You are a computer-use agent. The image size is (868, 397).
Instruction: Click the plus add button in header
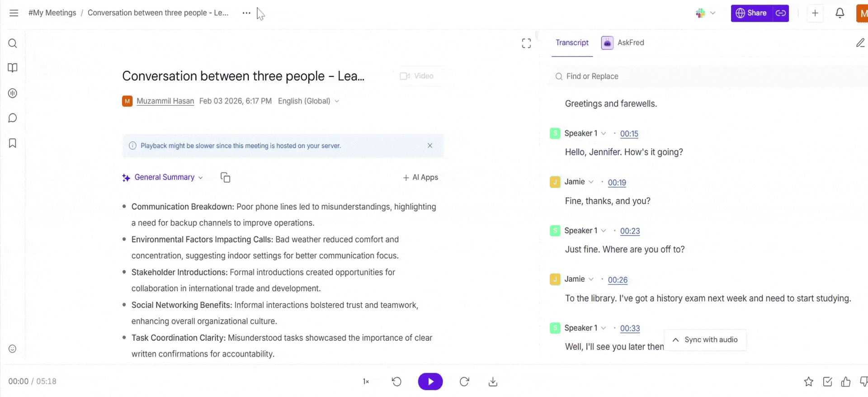pyautogui.click(x=815, y=13)
